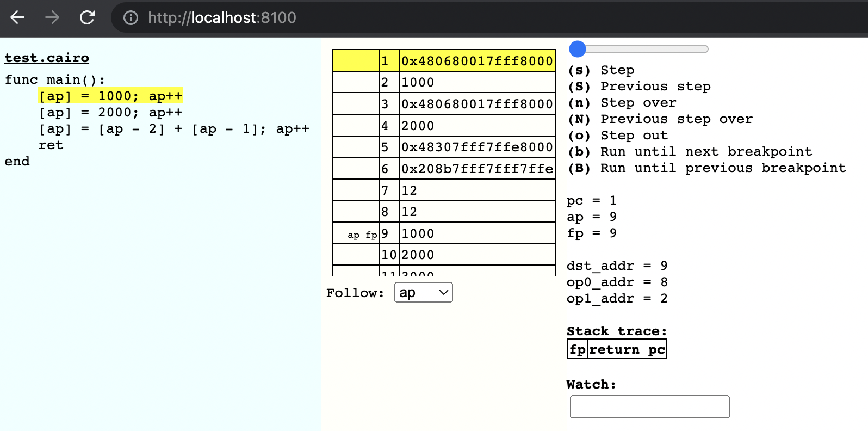
Task: Click memory row 5 value 0x48307fff7ffe8000
Action: (477, 147)
